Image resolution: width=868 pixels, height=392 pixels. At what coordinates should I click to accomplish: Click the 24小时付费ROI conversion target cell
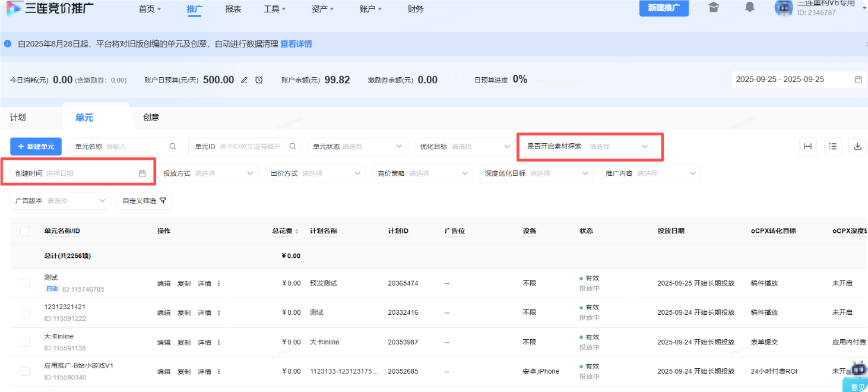click(774, 371)
